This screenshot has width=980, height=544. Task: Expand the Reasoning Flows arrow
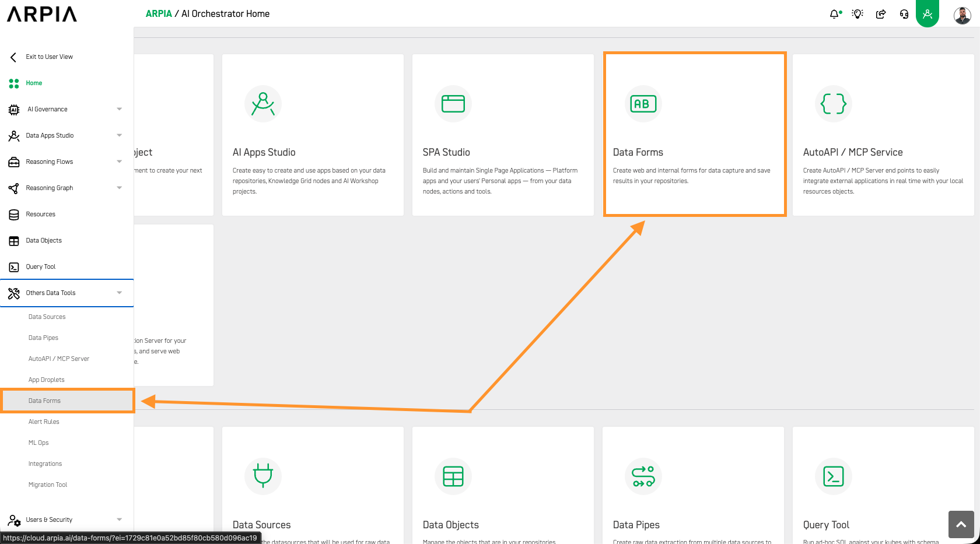coord(120,162)
